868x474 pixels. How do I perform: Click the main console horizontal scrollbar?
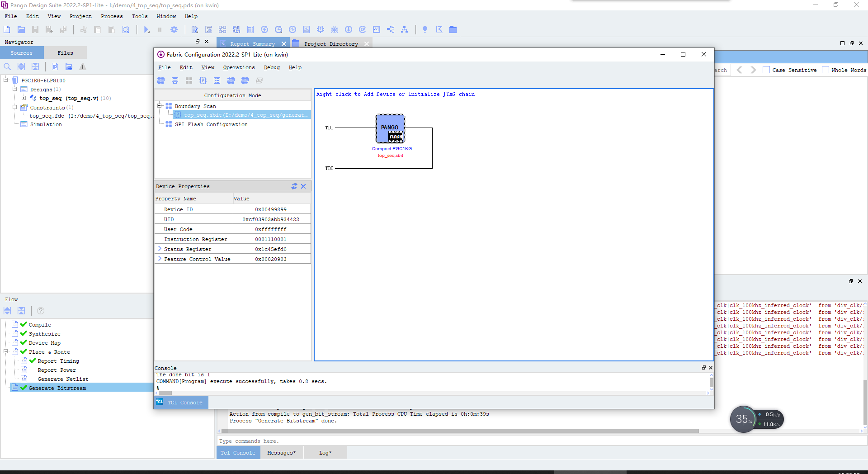coord(460,431)
